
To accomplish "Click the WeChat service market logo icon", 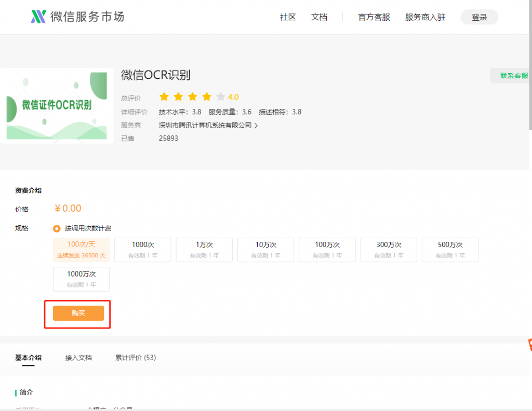I will point(38,17).
